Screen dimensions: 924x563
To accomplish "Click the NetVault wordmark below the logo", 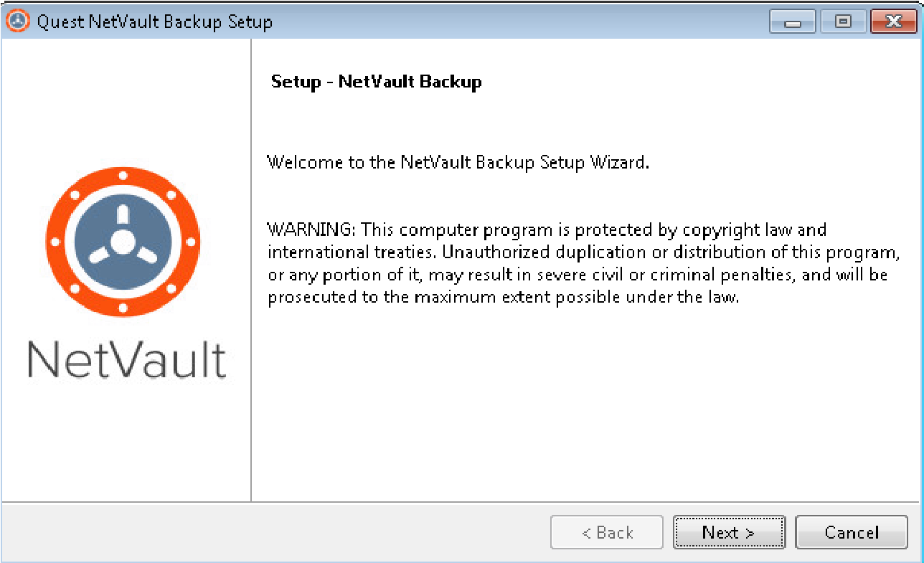I will 127,359.
